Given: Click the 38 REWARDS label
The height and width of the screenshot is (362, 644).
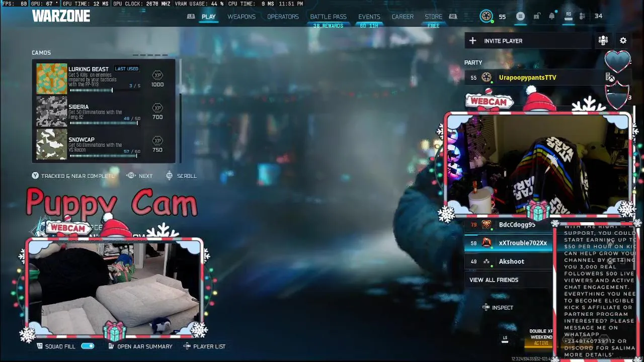Looking at the screenshot, I should coord(328,26).
